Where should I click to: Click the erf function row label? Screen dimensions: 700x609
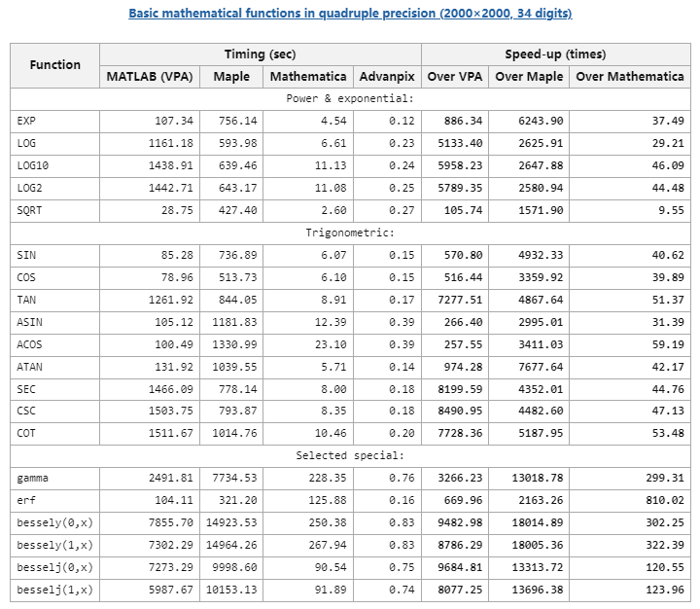point(26,500)
